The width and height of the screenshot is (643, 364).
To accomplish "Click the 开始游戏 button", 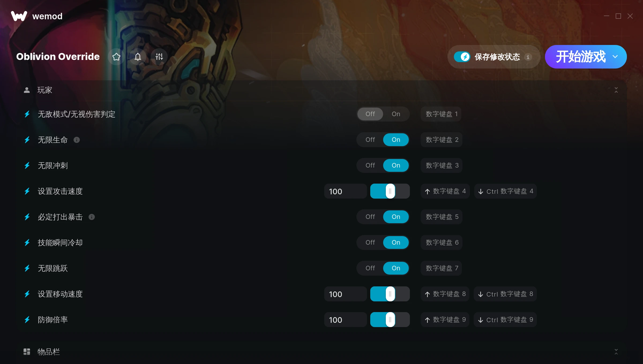I will click(x=580, y=57).
